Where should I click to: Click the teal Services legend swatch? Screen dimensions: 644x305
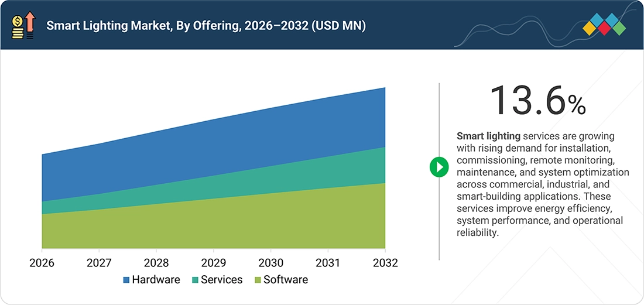tap(195, 280)
